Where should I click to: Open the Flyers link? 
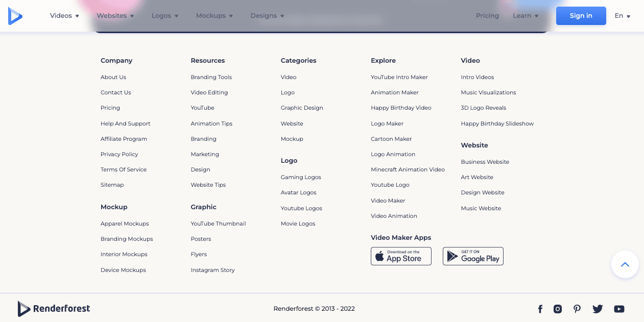[x=199, y=254]
